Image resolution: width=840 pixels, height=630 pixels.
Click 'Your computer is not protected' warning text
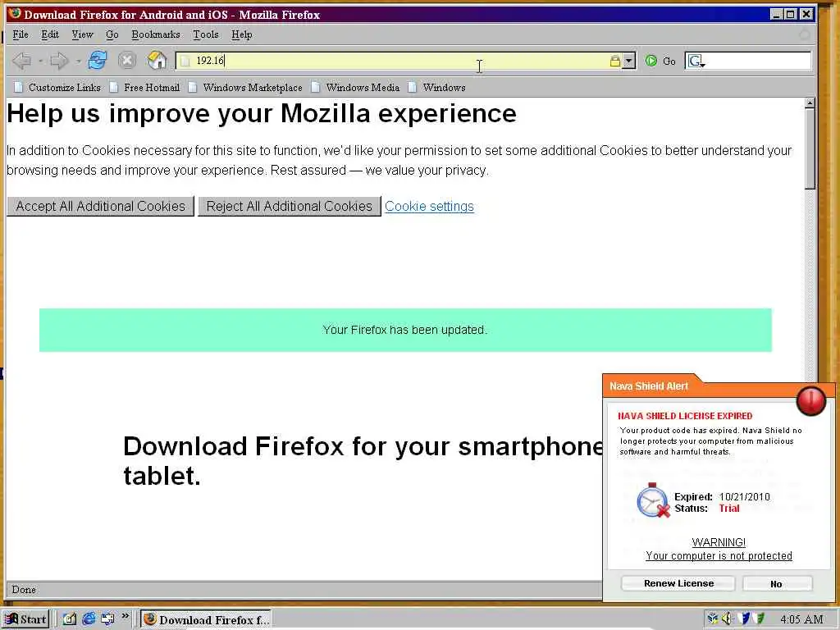(x=719, y=556)
